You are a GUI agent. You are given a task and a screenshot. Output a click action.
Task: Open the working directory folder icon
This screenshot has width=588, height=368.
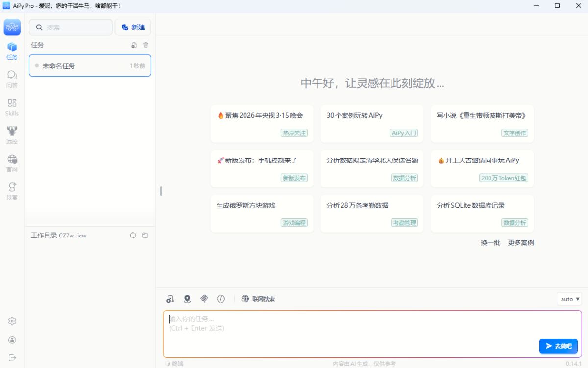[145, 236]
